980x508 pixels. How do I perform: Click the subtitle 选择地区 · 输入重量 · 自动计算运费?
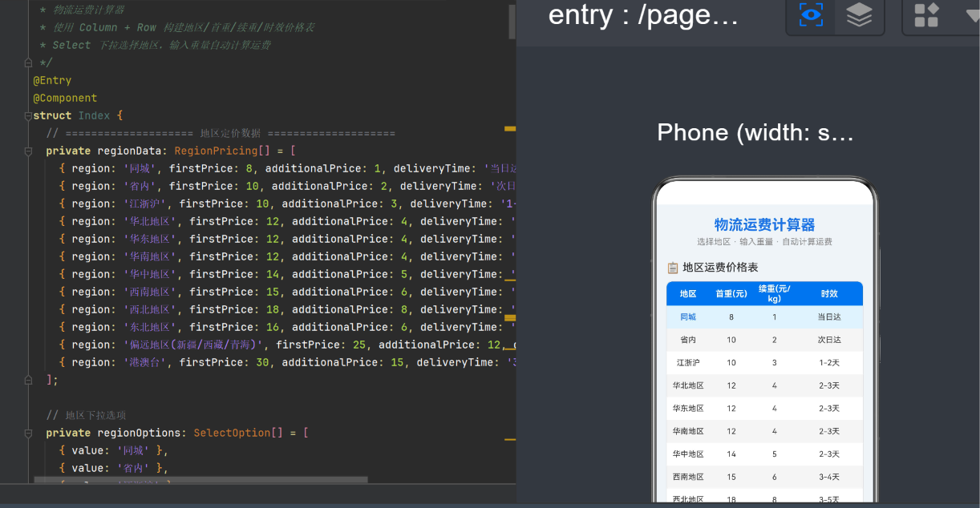coord(764,242)
